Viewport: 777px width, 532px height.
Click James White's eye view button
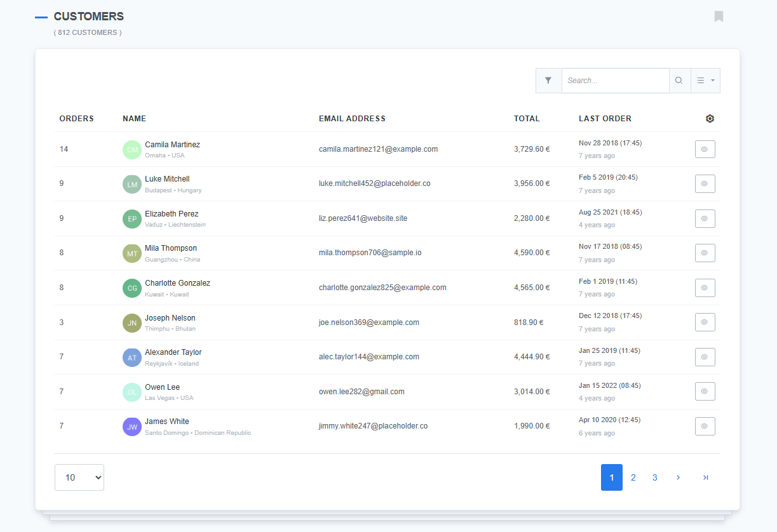point(705,426)
